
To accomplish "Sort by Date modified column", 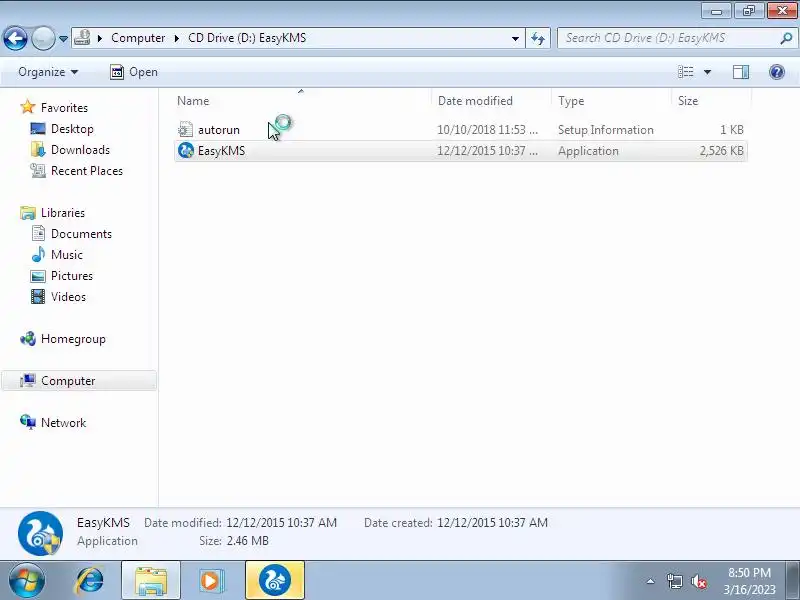I will point(475,101).
